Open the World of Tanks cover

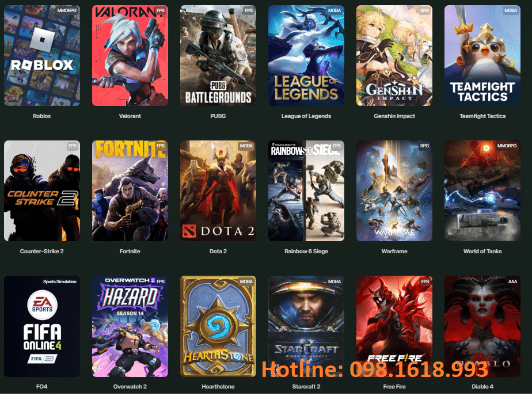[x=482, y=191]
